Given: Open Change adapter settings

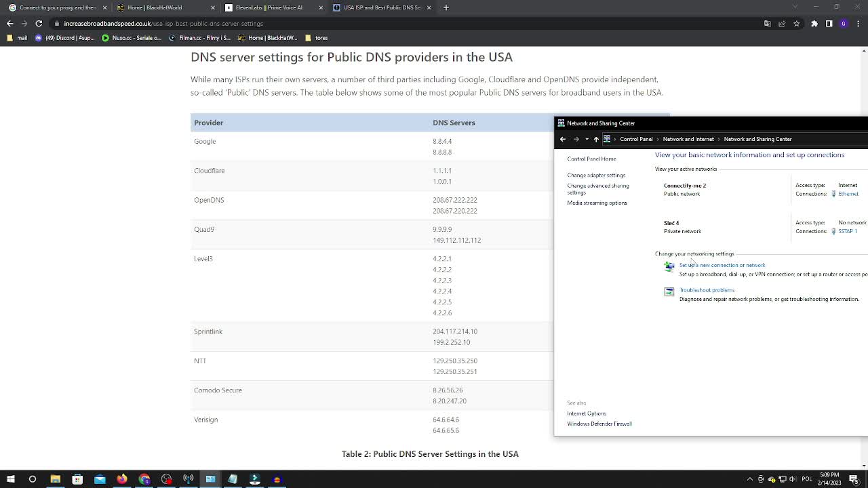Looking at the screenshot, I should (596, 175).
